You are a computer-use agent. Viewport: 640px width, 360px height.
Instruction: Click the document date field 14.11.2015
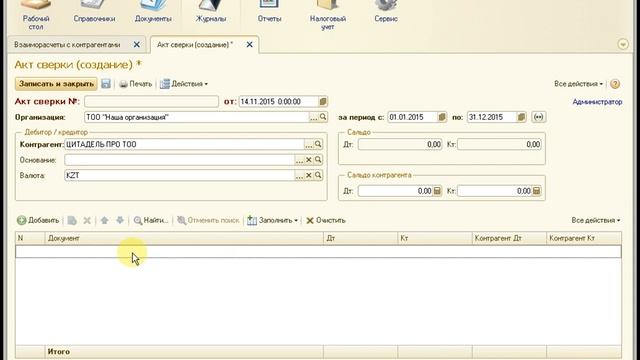(x=278, y=102)
